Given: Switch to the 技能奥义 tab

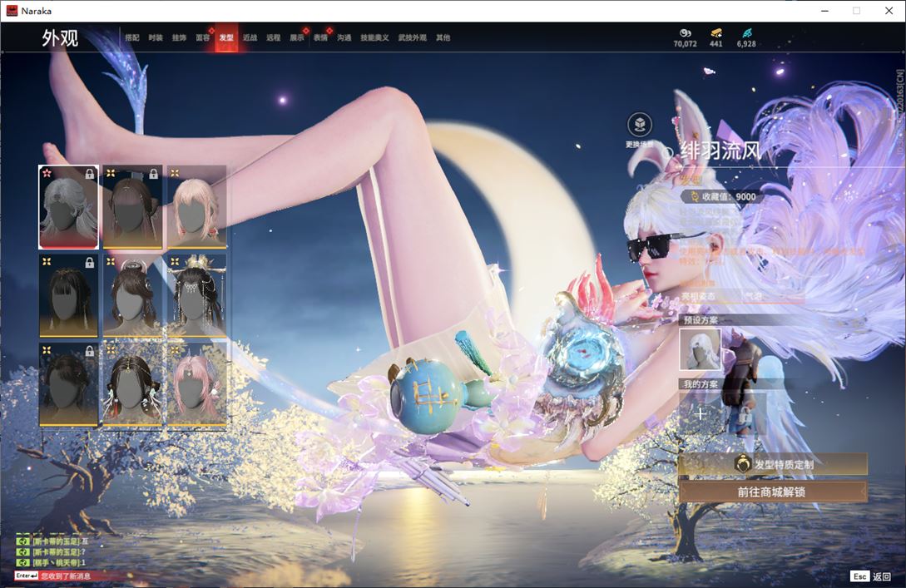Looking at the screenshot, I should coord(374,37).
